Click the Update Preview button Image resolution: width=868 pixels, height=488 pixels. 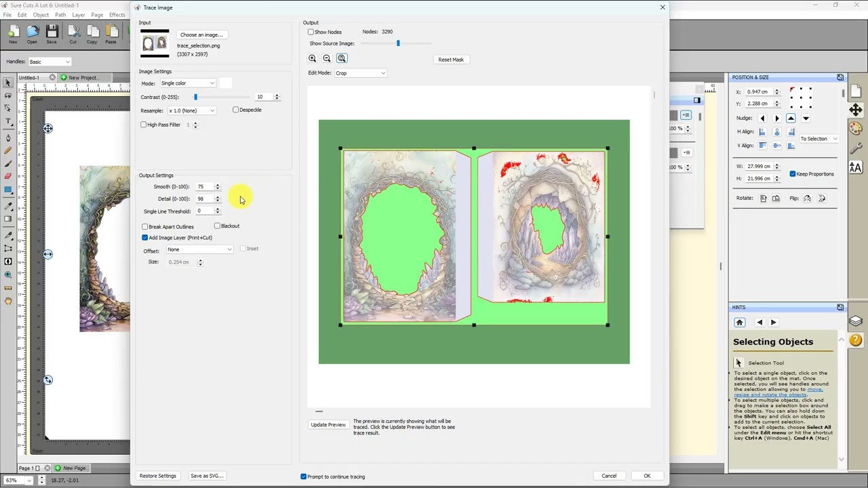click(x=328, y=425)
